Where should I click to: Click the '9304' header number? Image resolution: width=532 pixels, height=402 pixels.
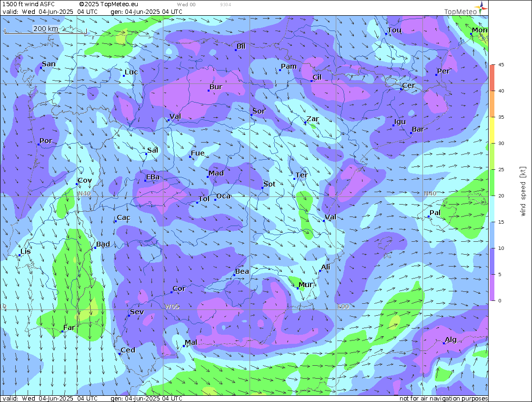(x=226, y=4)
